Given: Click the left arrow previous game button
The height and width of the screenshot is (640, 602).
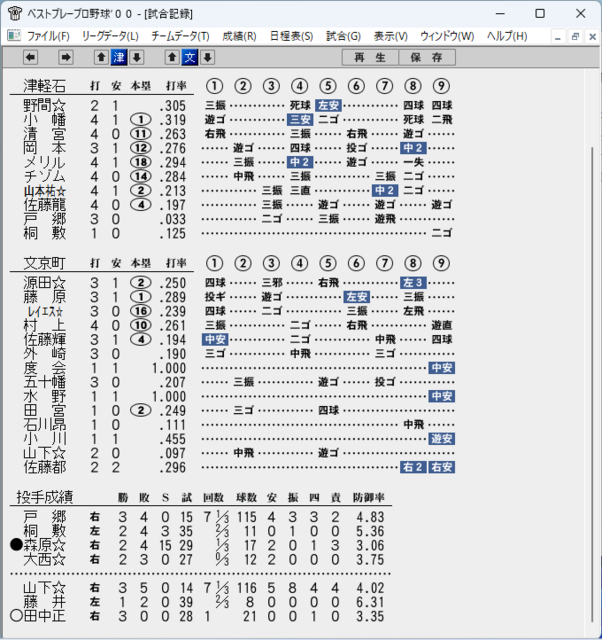Looking at the screenshot, I should click(x=31, y=58).
